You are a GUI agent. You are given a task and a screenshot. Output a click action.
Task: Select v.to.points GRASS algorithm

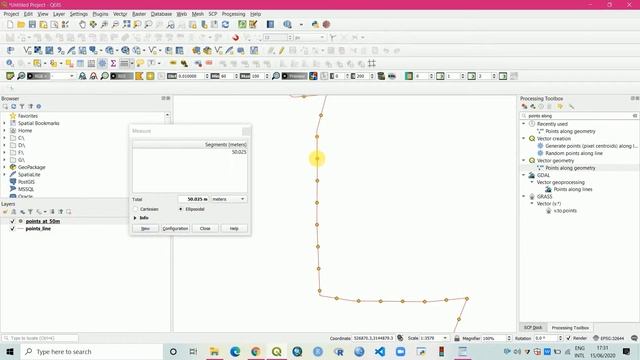point(565,211)
